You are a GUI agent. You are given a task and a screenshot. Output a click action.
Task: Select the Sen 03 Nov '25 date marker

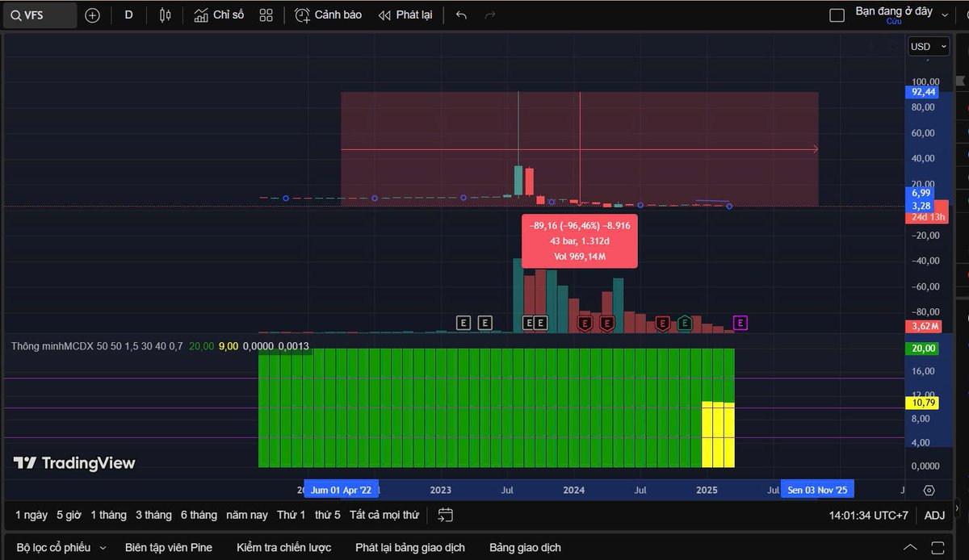(x=817, y=490)
